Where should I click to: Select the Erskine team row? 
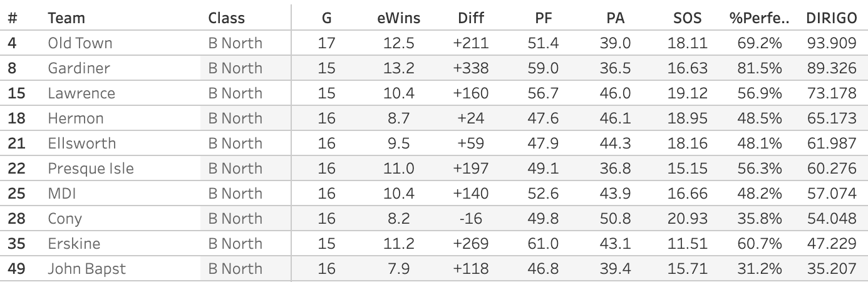click(x=74, y=244)
